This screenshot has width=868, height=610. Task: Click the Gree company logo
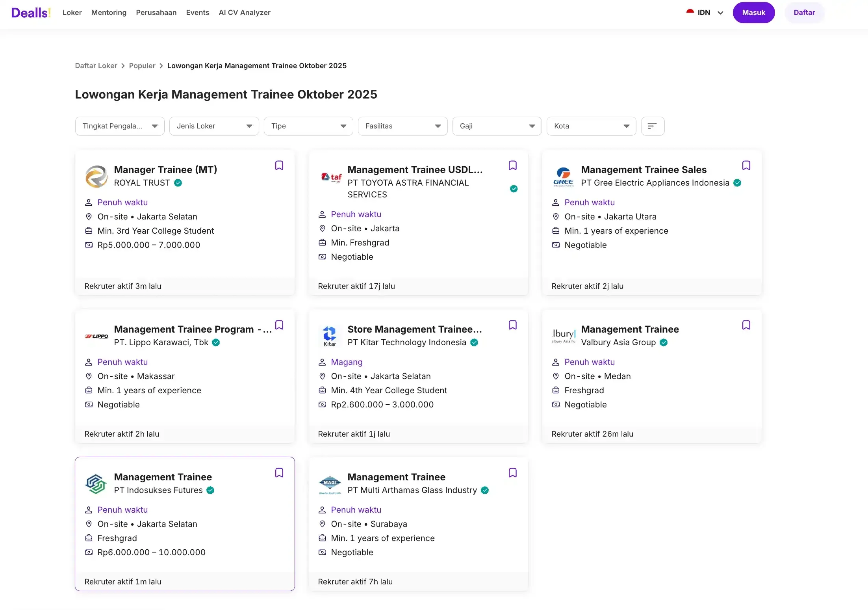pyautogui.click(x=563, y=176)
